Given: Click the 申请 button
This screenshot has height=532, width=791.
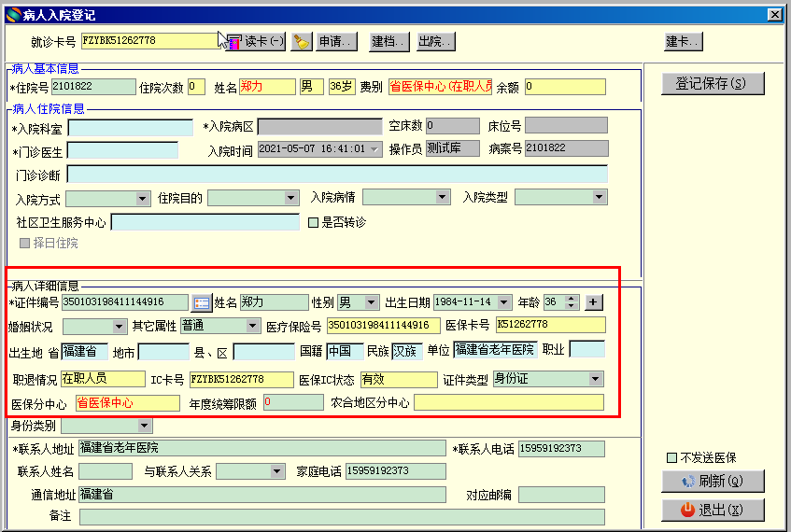Looking at the screenshot, I should [336, 41].
